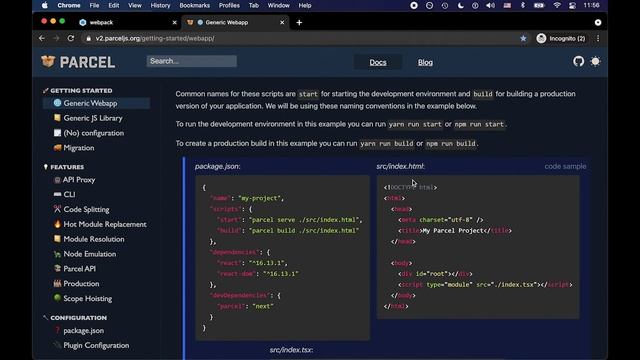This screenshot has width=640, height=360.
Task: Open the Production sidebar link
Action: click(x=81, y=284)
